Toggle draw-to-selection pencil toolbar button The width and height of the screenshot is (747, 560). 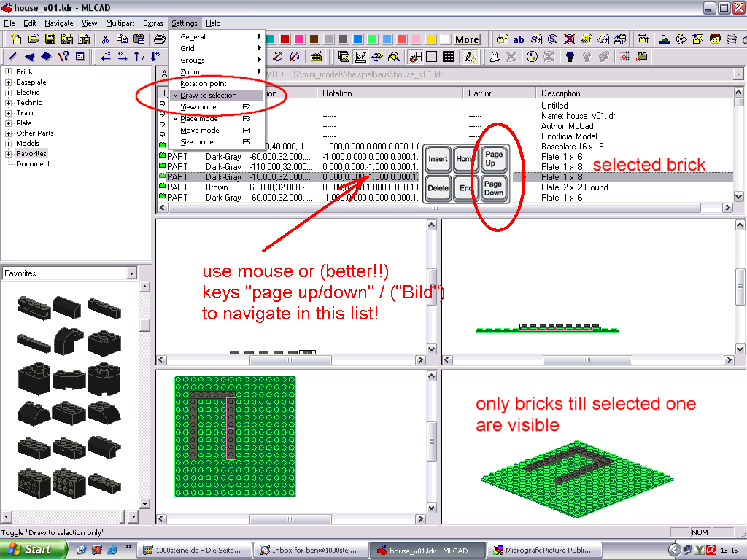click(471, 57)
